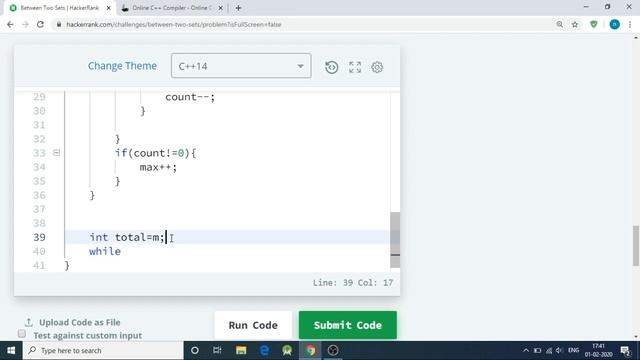
Task: Click the battery status tray icon
Action: point(537,351)
